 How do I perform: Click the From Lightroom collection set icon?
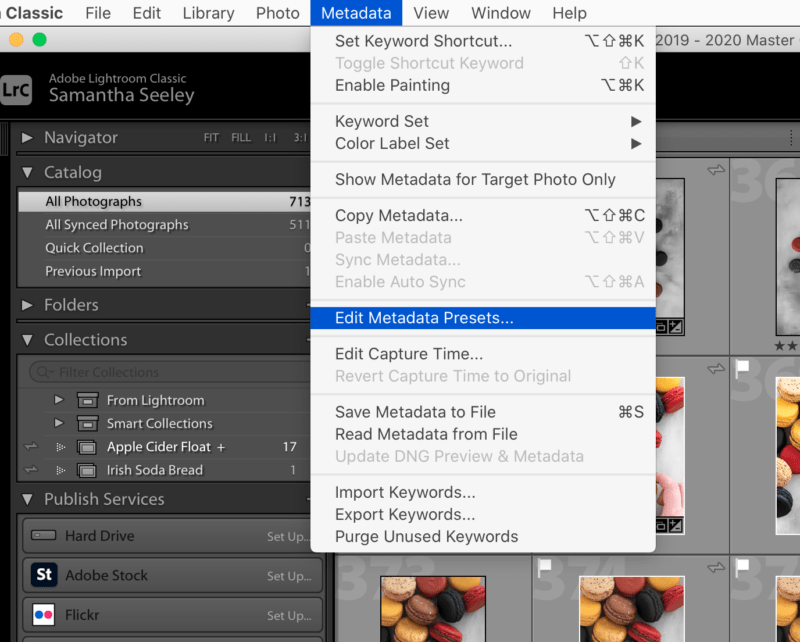coord(87,401)
